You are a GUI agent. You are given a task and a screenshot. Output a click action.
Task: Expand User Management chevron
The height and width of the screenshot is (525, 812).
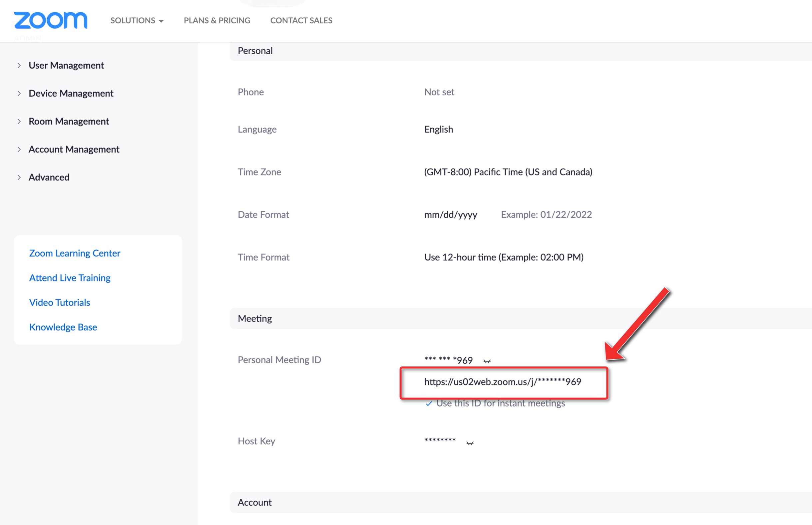click(x=19, y=65)
